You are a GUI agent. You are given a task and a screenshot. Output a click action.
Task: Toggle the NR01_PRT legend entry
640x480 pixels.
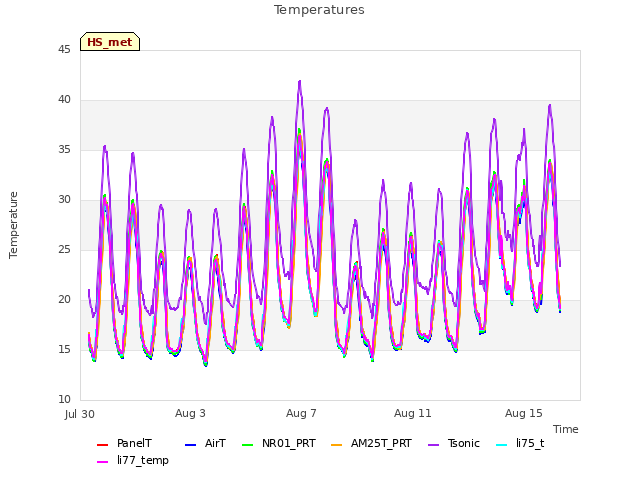(x=279, y=444)
